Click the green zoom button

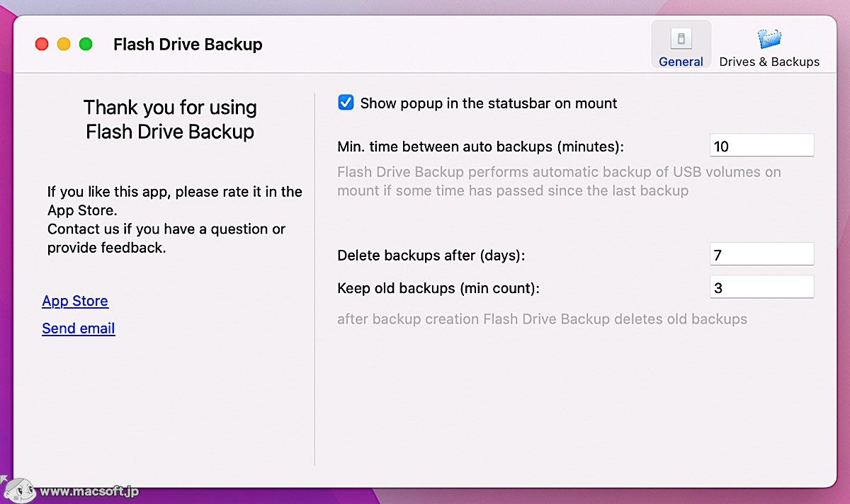tap(85, 43)
